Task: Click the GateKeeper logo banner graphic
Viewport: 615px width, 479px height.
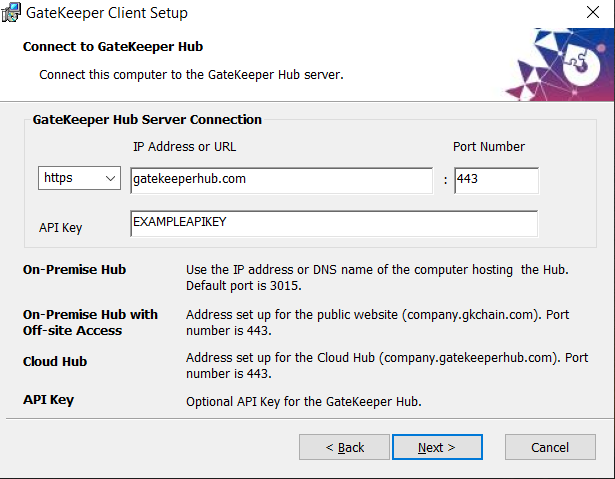Action: [557, 65]
